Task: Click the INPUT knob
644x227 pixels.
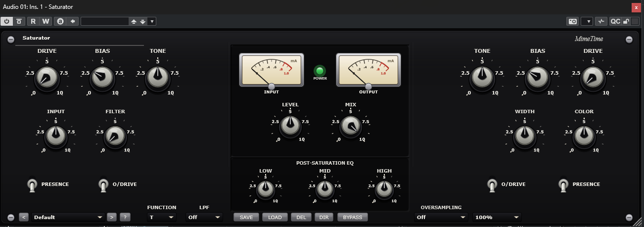Action: [56, 136]
